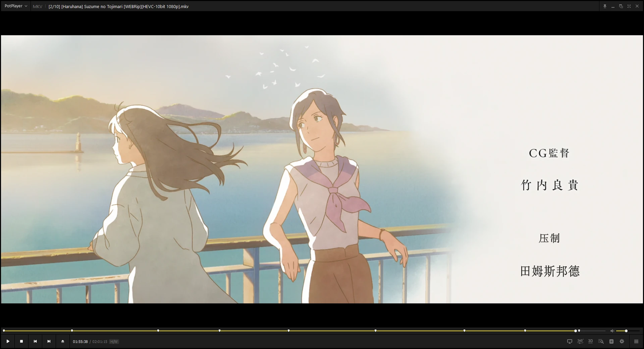This screenshot has height=349, width=644.
Task: Jump to the last chapter marker near the end
Action: pyautogui.click(x=579, y=331)
